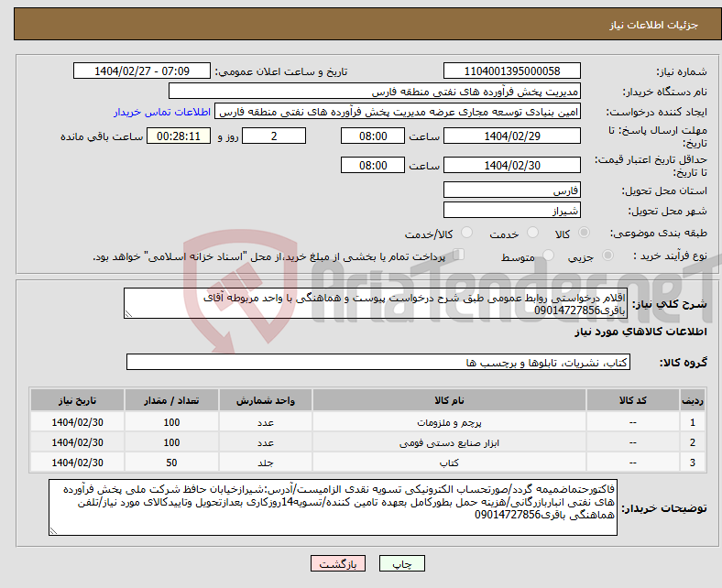Click the کتاب item name cell
This screenshot has height=588, width=722.
pyautogui.click(x=449, y=463)
